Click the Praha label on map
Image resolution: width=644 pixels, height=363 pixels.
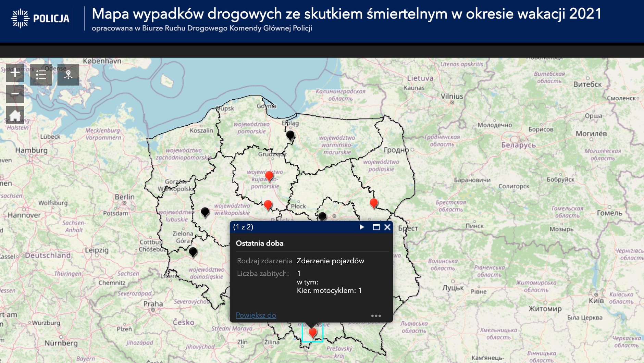click(x=153, y=304)
